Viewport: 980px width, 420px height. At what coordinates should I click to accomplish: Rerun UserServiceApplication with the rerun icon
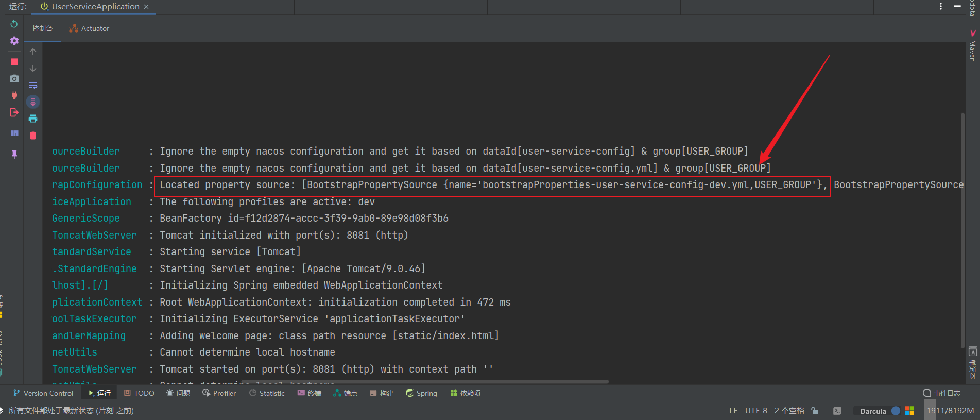[x=14, y=24]
